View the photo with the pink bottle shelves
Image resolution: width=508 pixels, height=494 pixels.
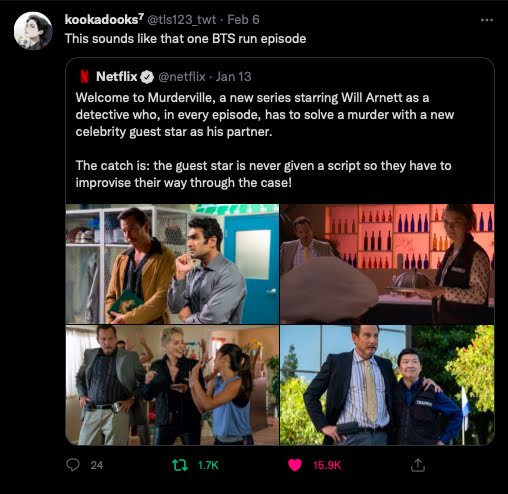click(387, 264)
